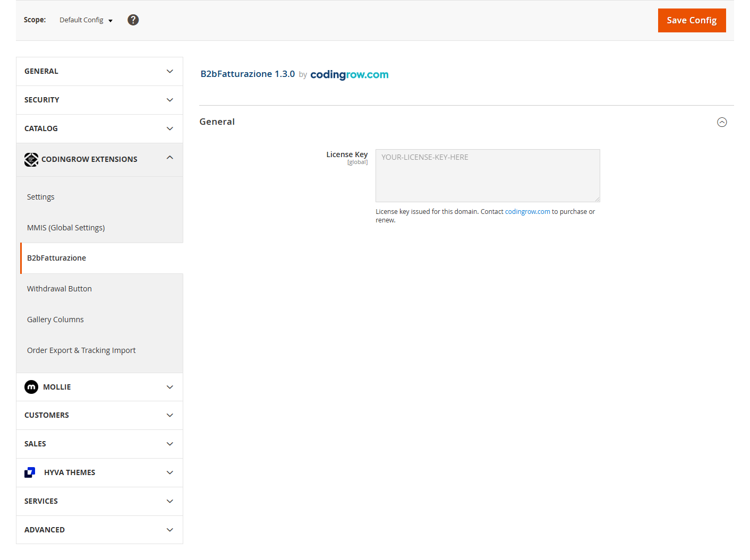This screenshot has width=750, height=560.
Task: Click the License Key label
Action: point(347,154)
